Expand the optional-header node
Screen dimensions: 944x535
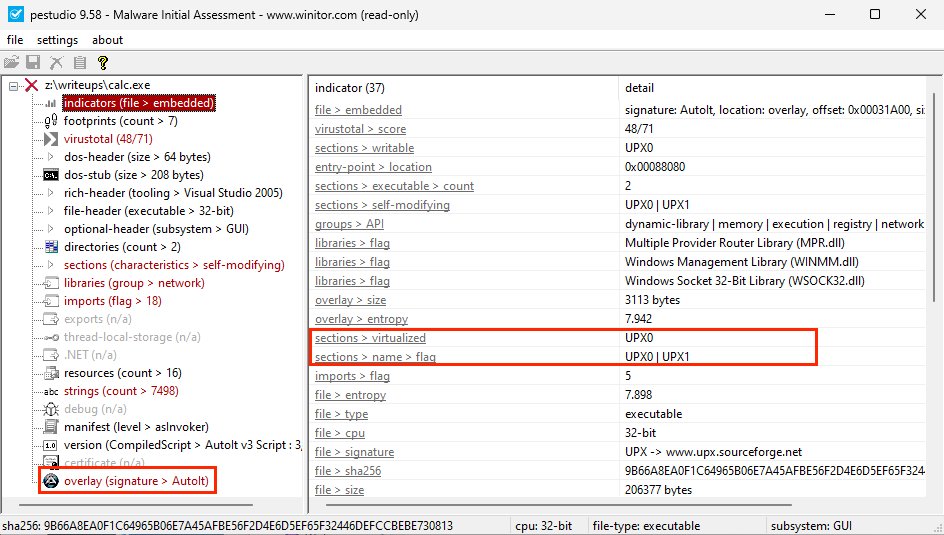[51, 229]
